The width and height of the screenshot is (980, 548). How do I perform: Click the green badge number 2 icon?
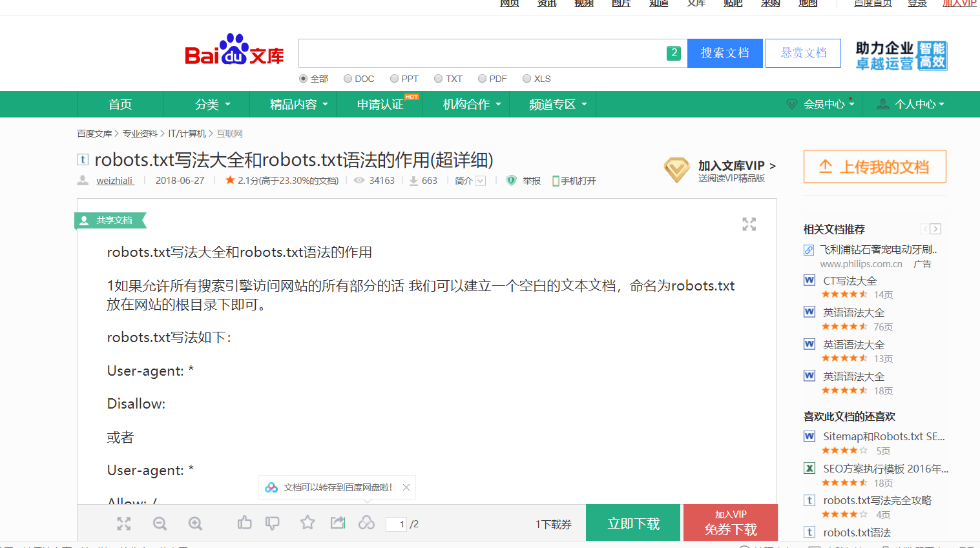click(x=674, y=53)
